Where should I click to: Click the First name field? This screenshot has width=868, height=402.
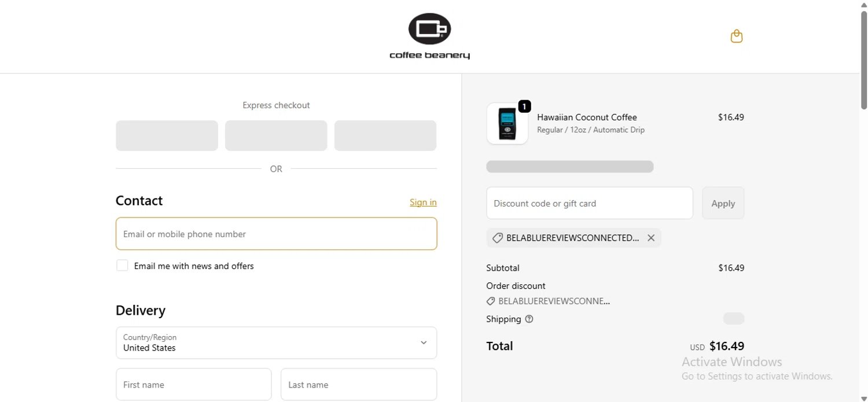pos(194,385)
